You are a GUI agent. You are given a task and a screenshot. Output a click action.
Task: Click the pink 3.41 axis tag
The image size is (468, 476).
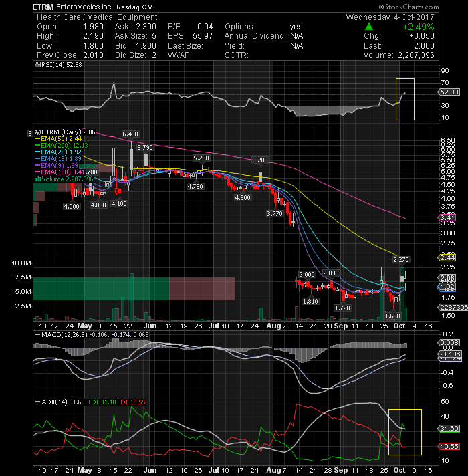[x=447, y=217]
